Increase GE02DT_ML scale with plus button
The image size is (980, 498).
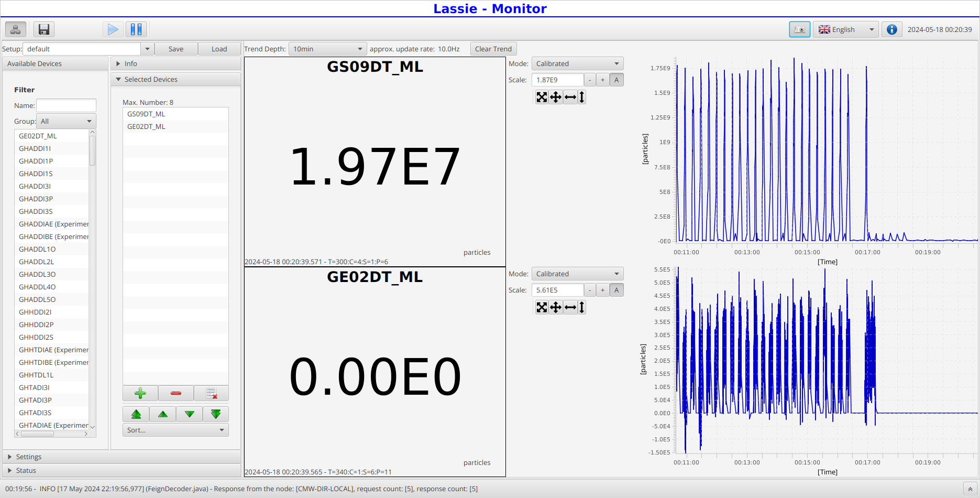(603, 290)
